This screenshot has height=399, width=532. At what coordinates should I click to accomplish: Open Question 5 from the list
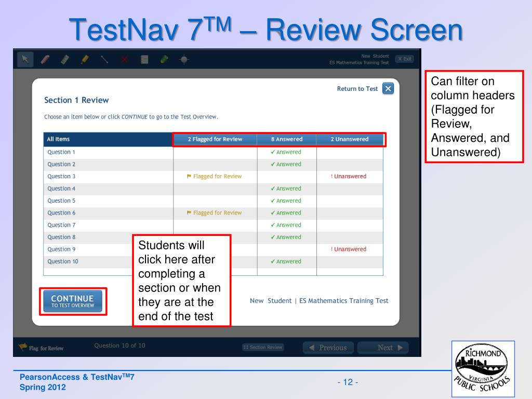coord(61,201)
